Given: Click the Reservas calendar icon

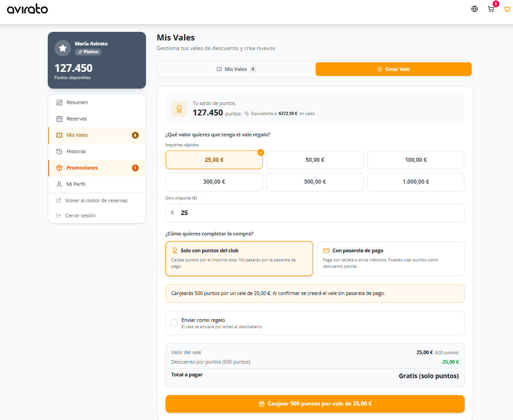Looking at the screenshot, I should 59,119.
